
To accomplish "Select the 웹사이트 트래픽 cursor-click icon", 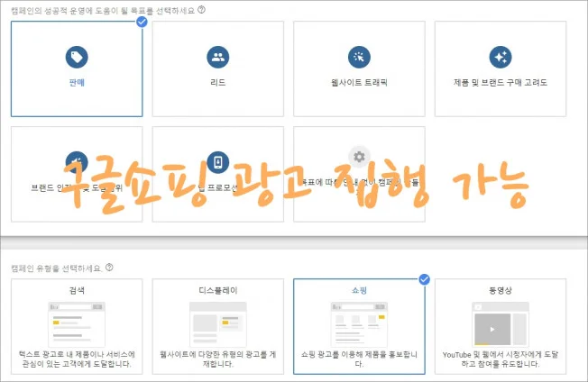I will 359,57.
